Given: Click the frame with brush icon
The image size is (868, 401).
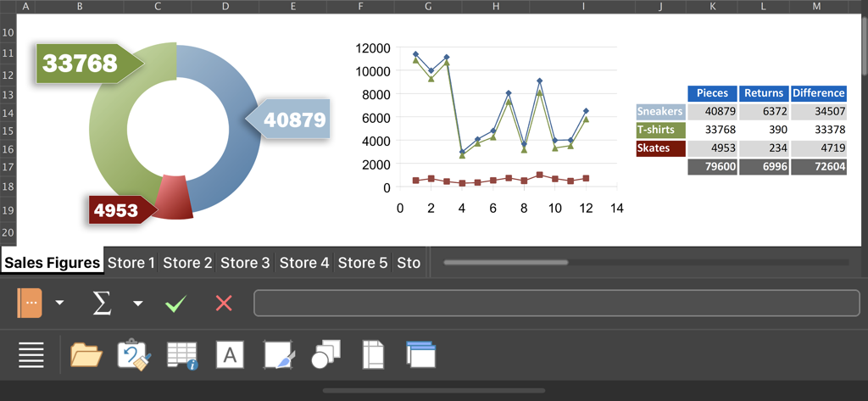Looking at the screenshot, I should point(280,354).
